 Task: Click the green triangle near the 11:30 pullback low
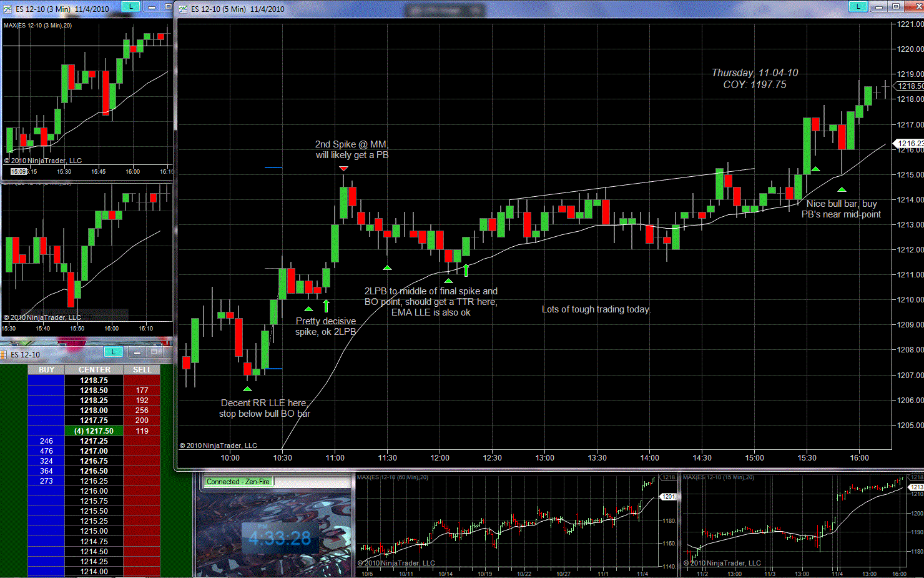(387, 267)
